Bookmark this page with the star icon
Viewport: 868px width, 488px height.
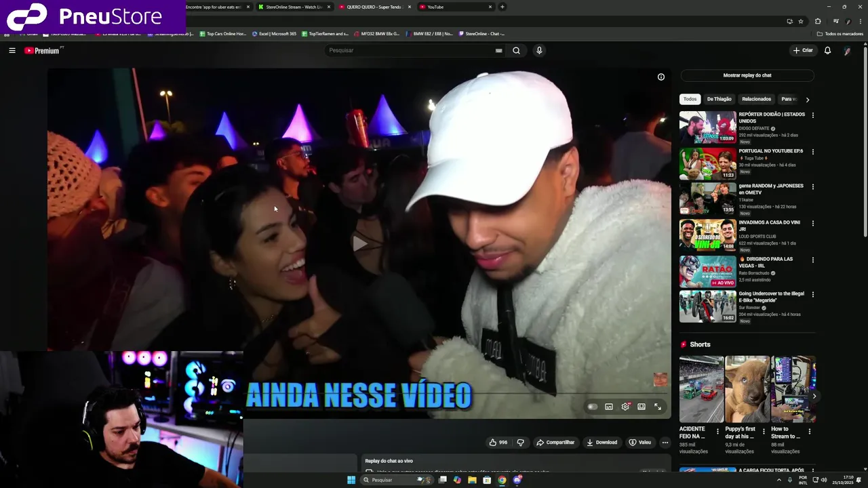pos(801,21)
